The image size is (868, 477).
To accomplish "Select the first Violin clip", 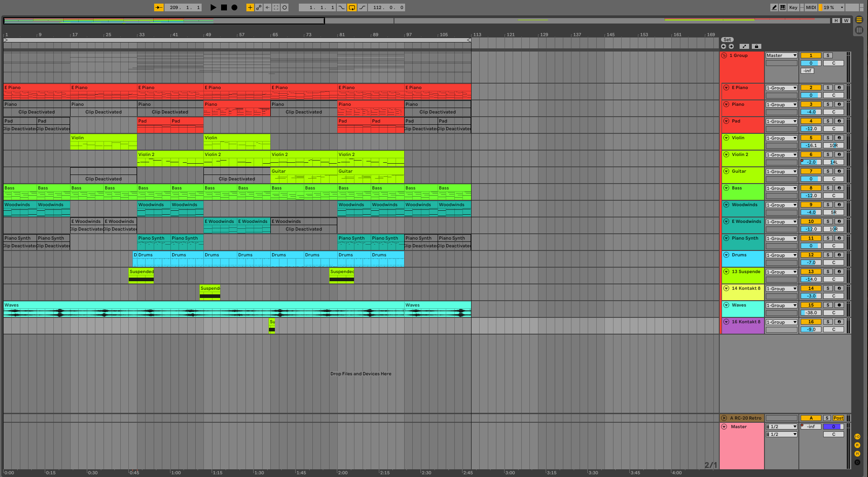I will click(104, 142).
